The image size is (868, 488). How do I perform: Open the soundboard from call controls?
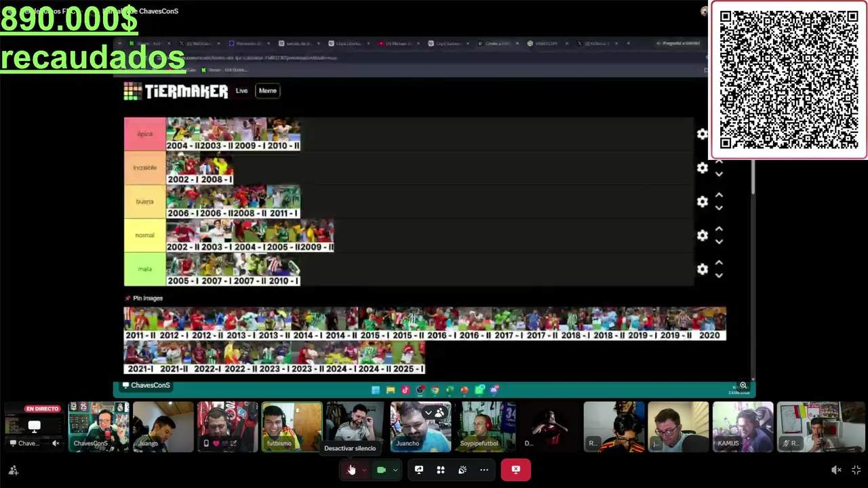click(462, 470)
